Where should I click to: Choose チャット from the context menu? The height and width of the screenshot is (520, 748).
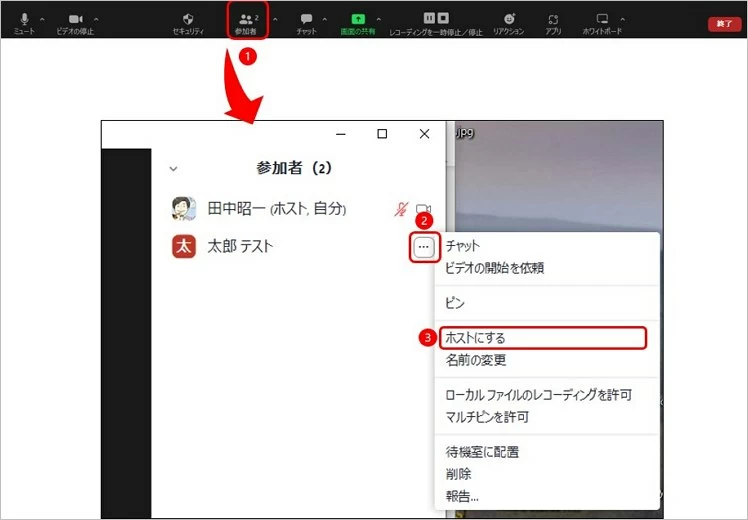tap(463, 246)
